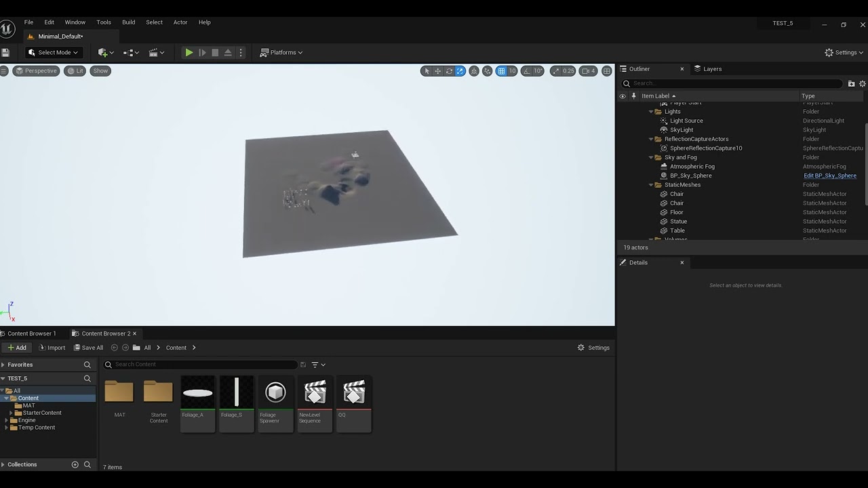
Task: Toggle rotation snapping angle icon
Action: [526, 70]
